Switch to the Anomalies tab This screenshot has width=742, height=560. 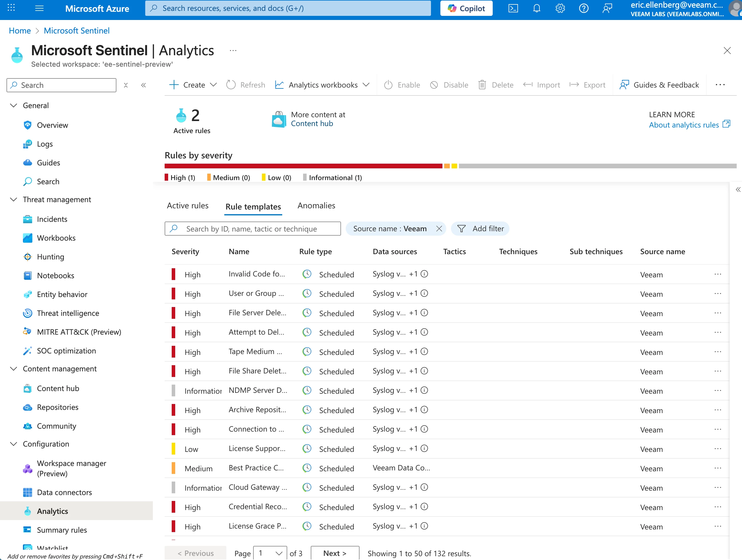click(316, 206)
